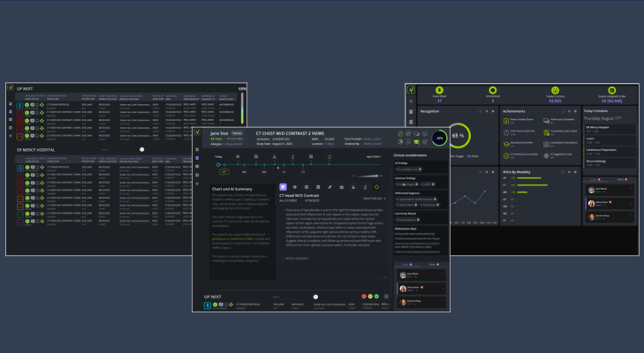The image size is (644, 353).
Task: Open the View Full List link
Action: [x=375, y=199]
